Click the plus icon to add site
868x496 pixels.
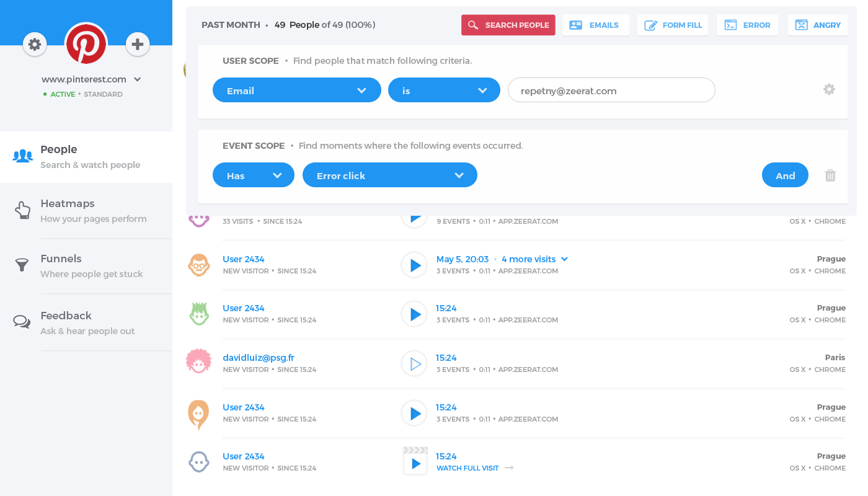138,44
